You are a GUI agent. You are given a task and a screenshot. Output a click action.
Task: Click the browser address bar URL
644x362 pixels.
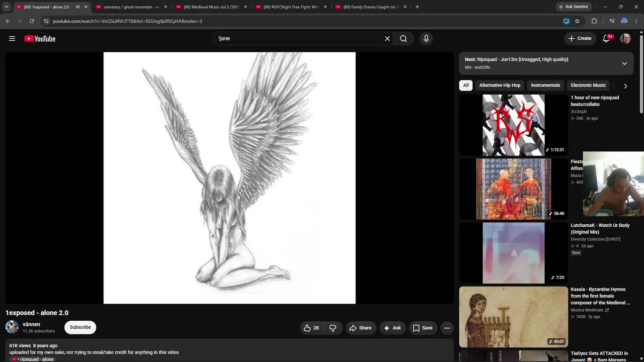click(127, 21)
